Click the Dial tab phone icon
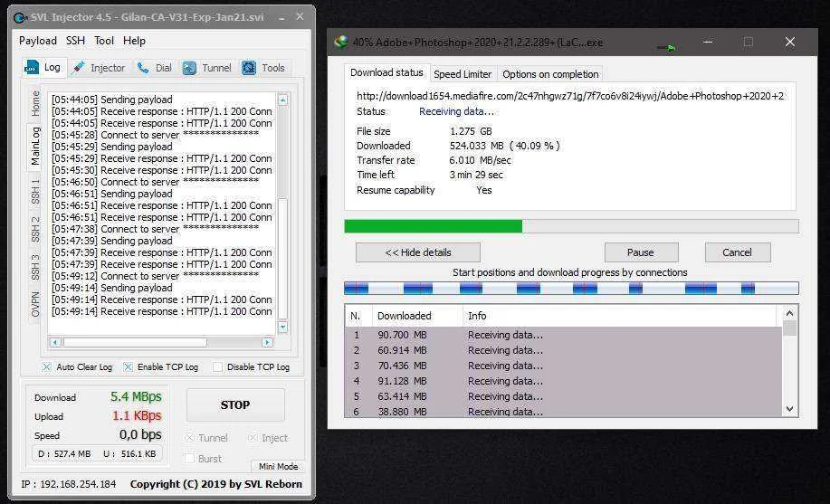830x504 pixels. pyautogui.click(x=143, y=68)
